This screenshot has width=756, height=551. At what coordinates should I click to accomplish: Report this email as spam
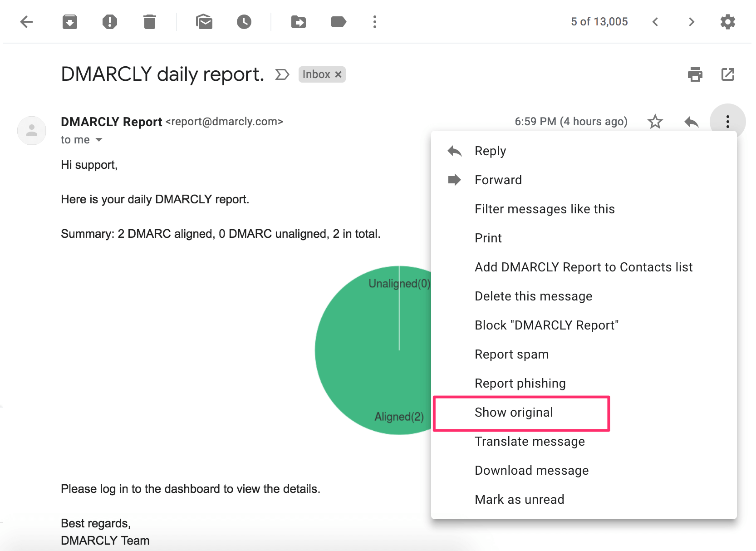pos(109,21)
